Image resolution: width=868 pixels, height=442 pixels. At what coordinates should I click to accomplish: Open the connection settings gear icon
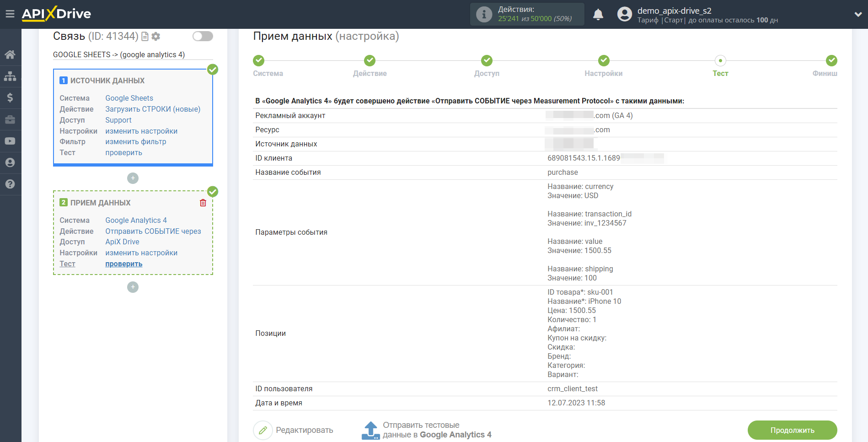pyautogui.click(x=156, y=36)
